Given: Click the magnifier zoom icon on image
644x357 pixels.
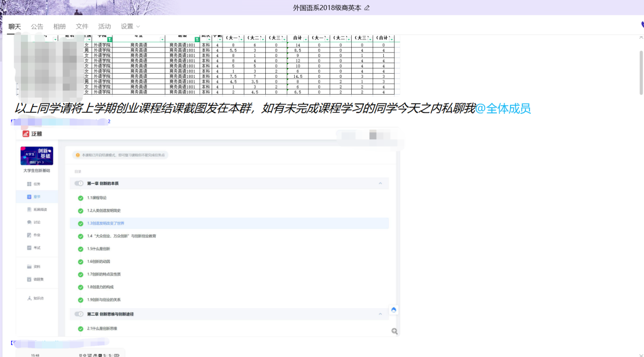Looking at the screenshot, I should point(394,331).
